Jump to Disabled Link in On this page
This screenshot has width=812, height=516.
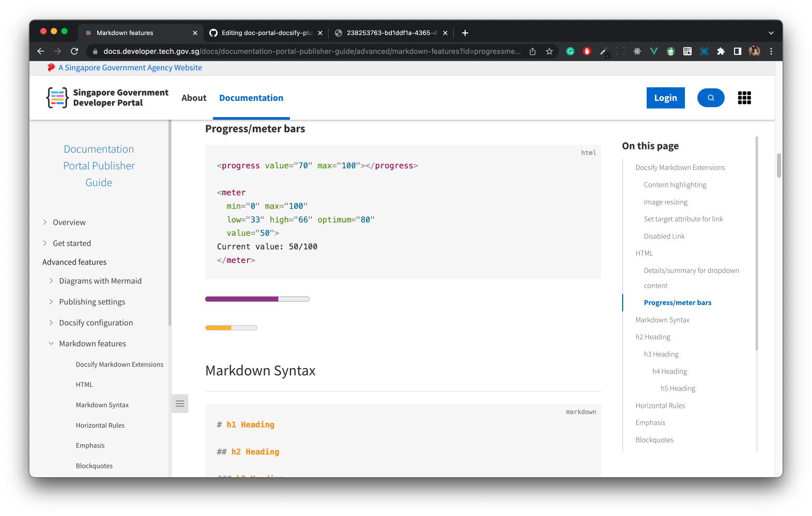point(664,236)
